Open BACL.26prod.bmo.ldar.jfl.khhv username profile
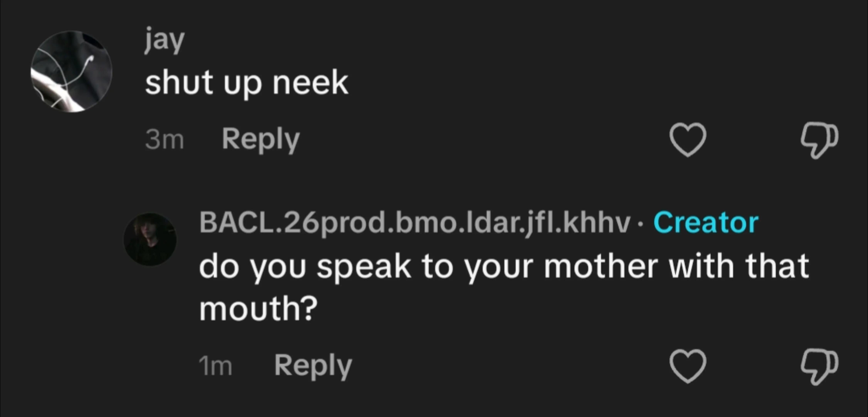Viewport: 868px width, 417px height. click(415, 223)
